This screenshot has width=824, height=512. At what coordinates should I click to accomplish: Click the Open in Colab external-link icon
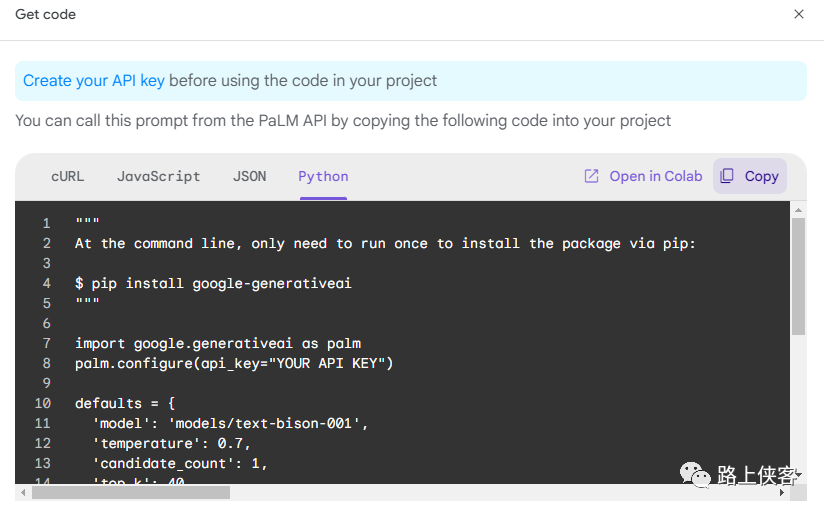(x=591, y=176)
